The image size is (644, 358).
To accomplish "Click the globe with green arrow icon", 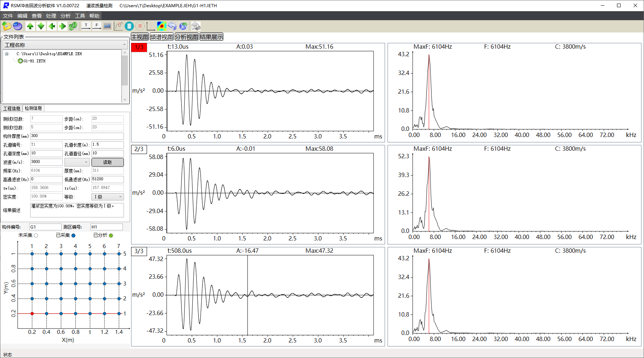I will click(x=183, y=26).
